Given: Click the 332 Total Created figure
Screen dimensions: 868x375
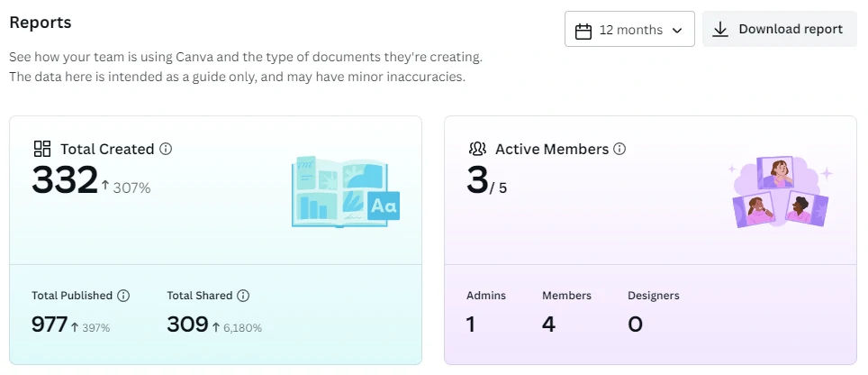Looking at the screenshot, I should click(x=65, y=180).
